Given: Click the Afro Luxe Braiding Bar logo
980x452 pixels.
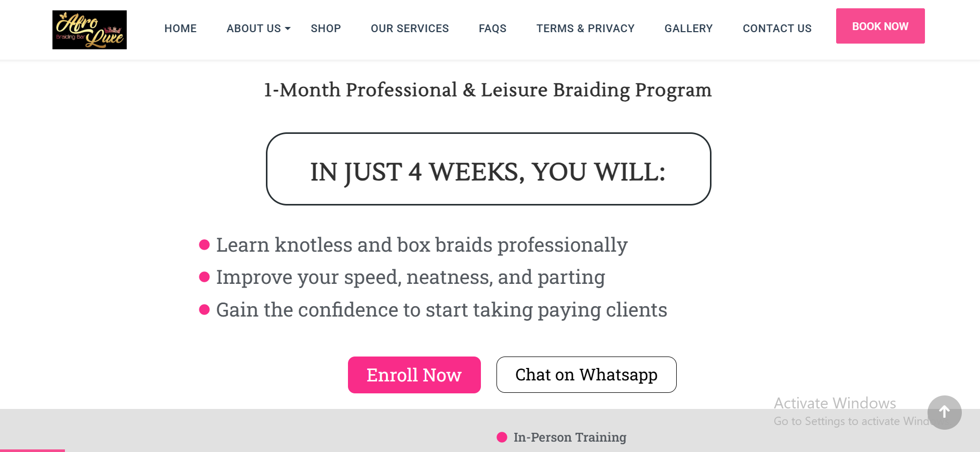Looking at the screenshot, I should [x=89, y=30].
